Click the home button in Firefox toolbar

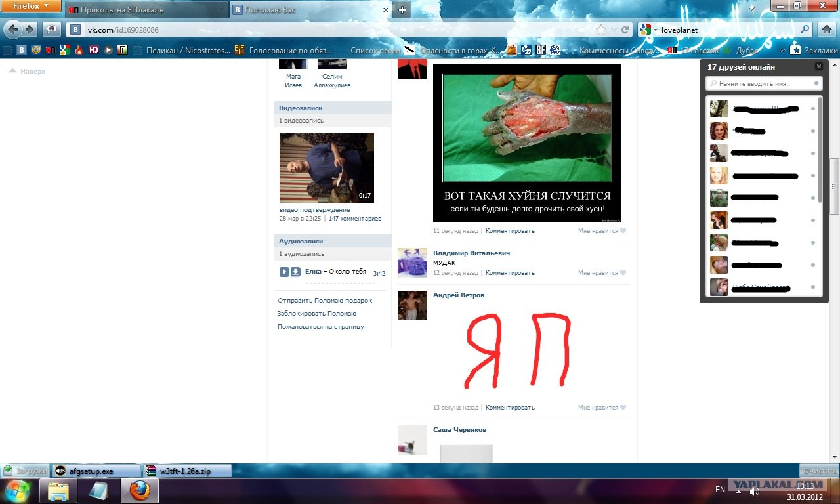826,30
